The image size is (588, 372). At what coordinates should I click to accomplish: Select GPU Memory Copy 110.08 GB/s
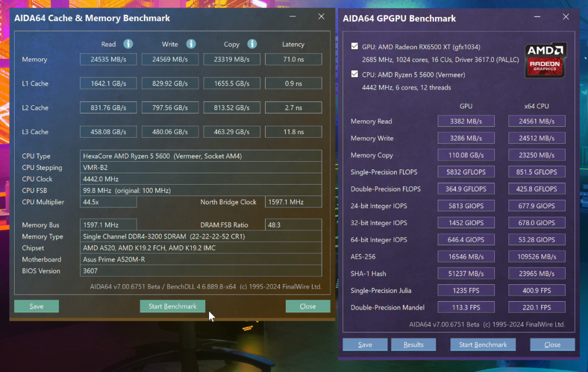pos(466,155)
